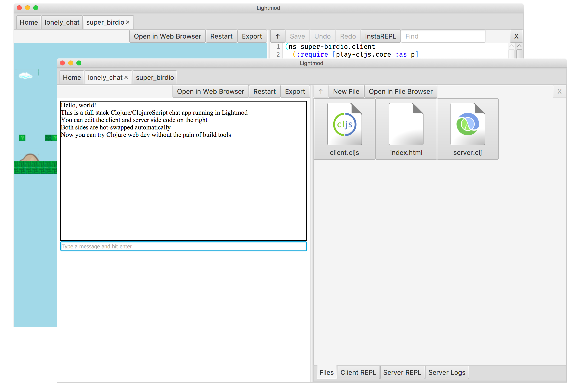The width and height of the screenshot is (575, 392).
Task: Restart the lonely_chat project
Action: point(264,91)
